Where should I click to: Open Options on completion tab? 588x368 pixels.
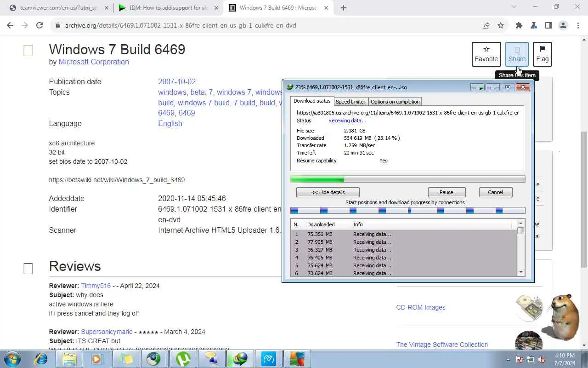[395, 102]
